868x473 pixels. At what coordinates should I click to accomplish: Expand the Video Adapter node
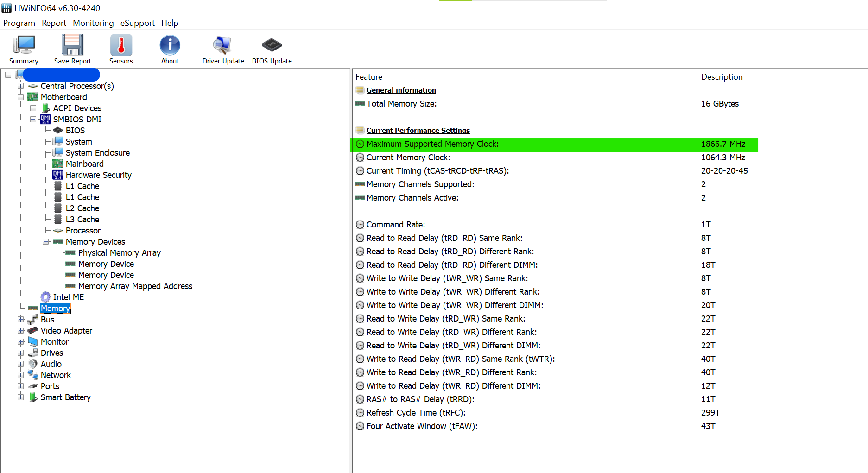pos(20,330)
